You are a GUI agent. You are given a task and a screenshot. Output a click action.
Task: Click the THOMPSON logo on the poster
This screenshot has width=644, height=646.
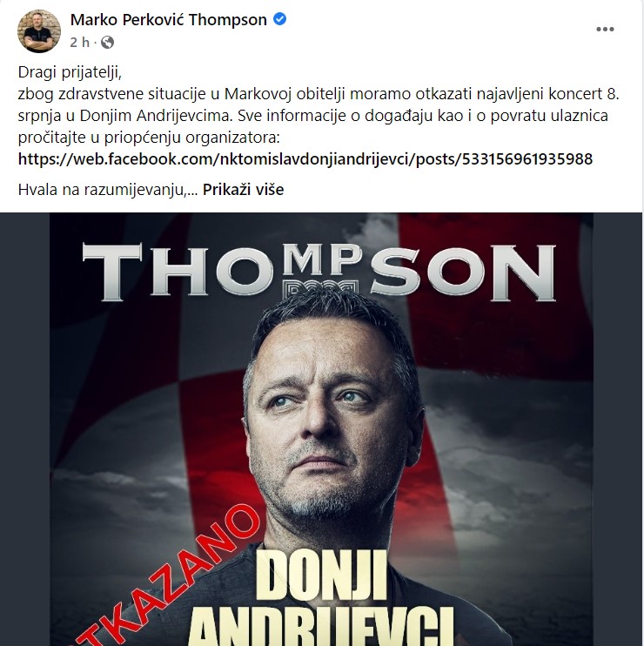tap(319, 272)
